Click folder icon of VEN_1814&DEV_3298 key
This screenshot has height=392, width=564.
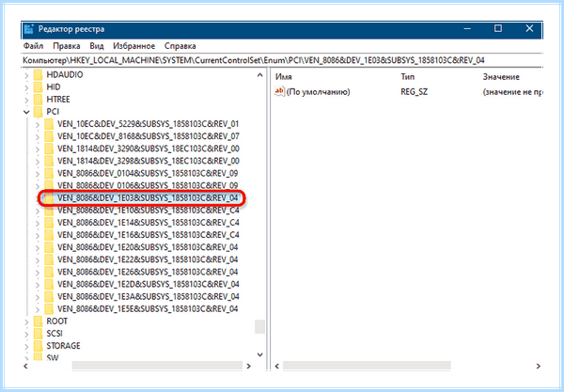point(49,161)
